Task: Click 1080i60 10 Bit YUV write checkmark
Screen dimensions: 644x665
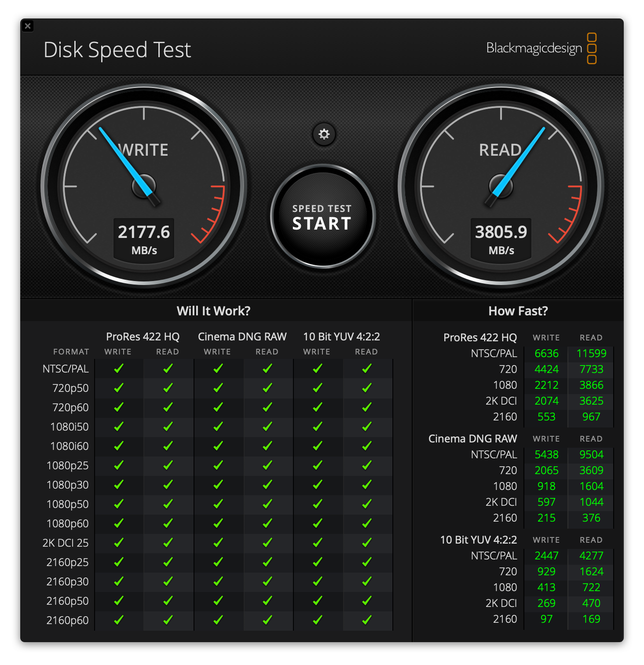Action: [x=318, y=446]
